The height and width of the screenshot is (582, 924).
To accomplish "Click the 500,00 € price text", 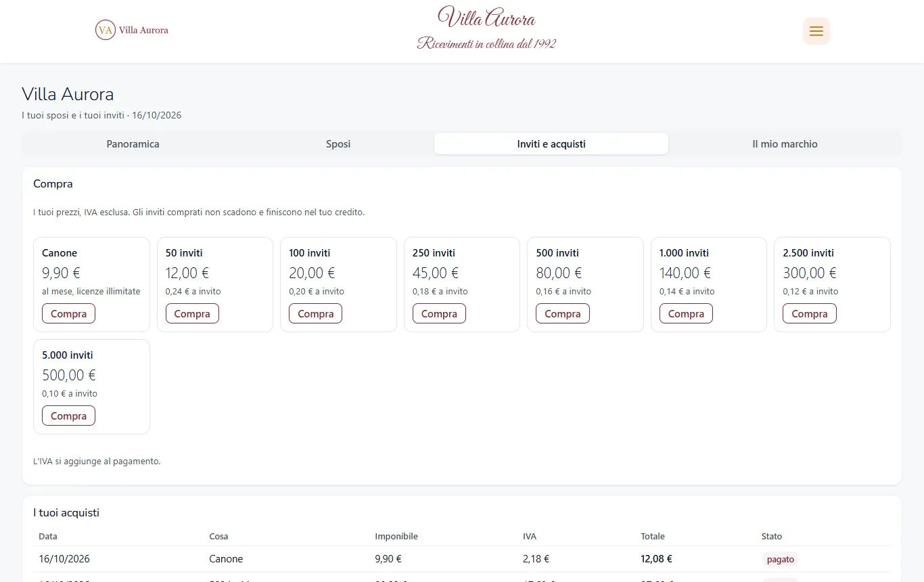I will pos(69,375).
